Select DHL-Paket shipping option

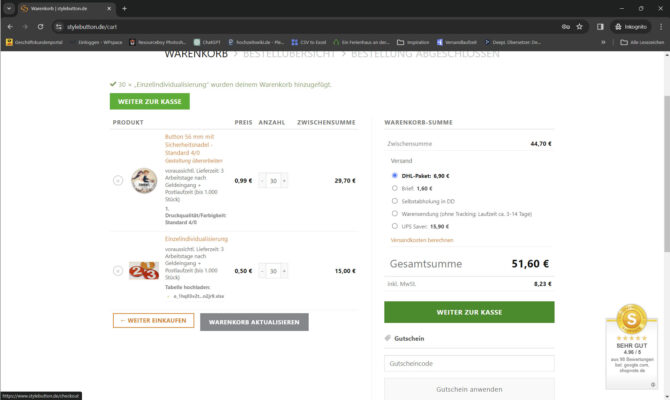pyautogui.click(x=395, y=175)
